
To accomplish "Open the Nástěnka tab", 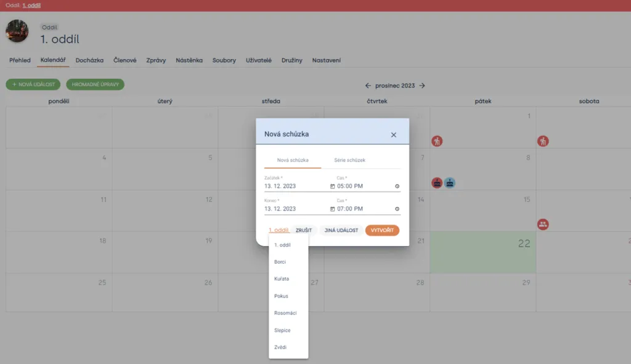I will pyautogui.click(x=189, y=60).
